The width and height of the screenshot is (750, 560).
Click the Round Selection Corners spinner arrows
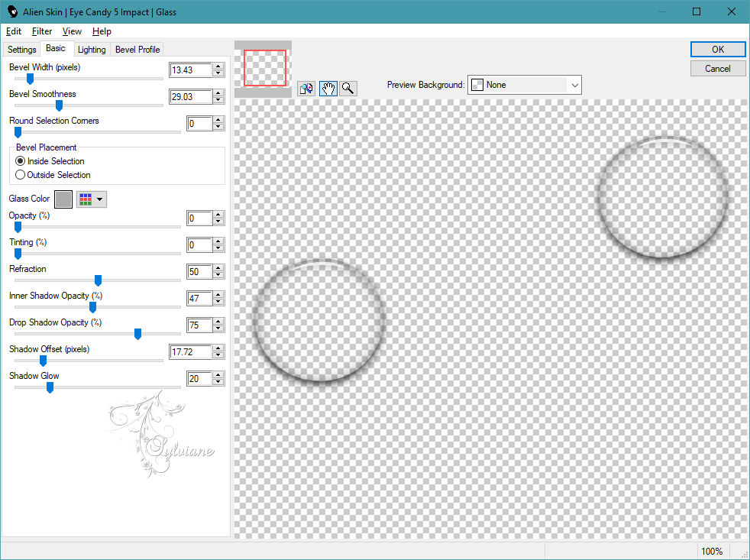(218, 124)
